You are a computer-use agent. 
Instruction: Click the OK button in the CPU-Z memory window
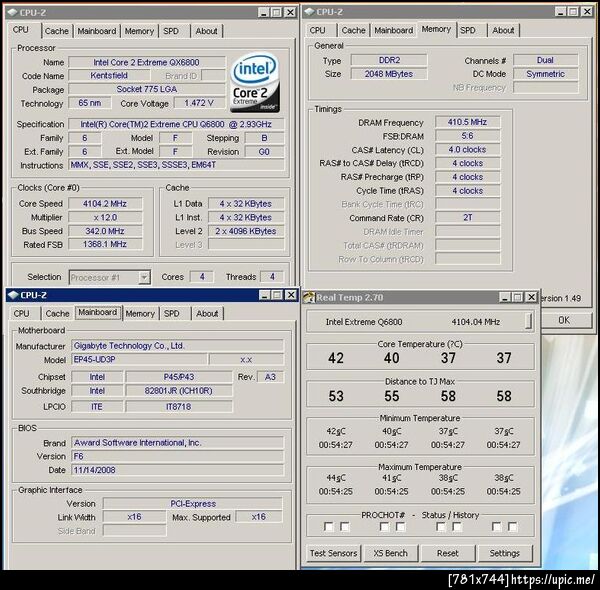click(564, 320)
